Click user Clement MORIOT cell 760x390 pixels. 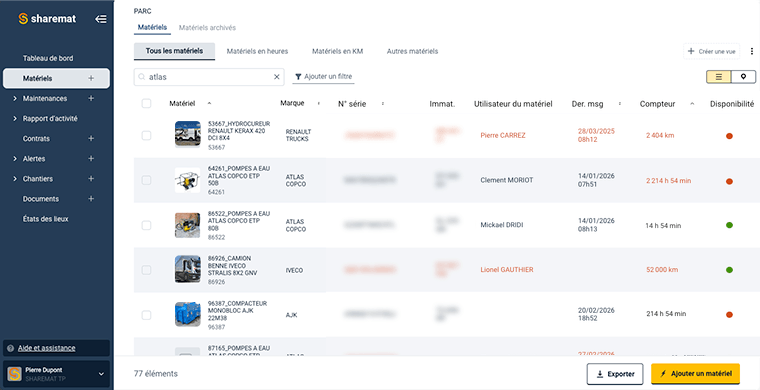point(507,180)
